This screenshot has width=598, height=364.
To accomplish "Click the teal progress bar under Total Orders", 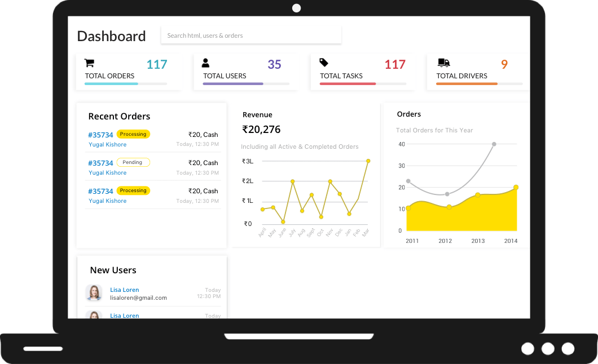I will pyautogui.click(x=111, y=83).
